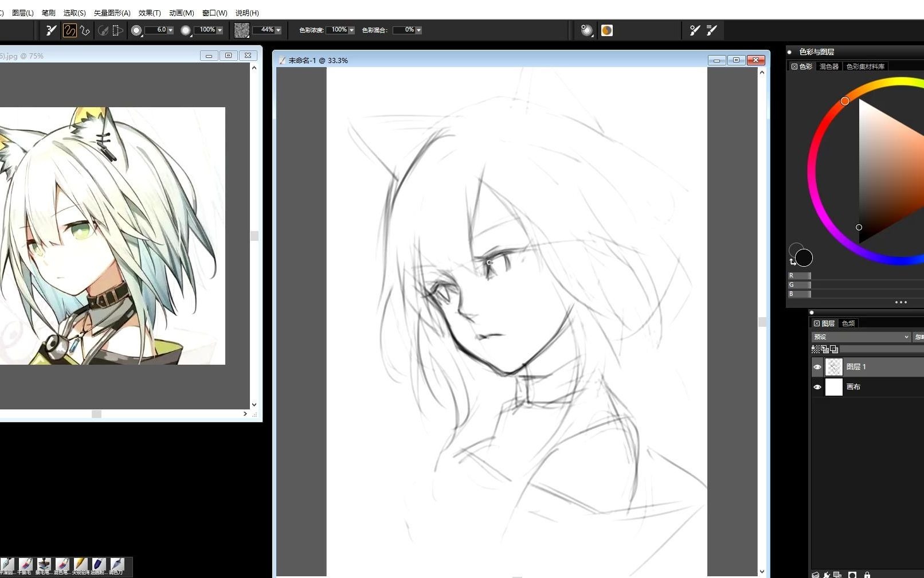Select the 色彩 tab in color panel
Screen dimensions: 924x578
802,67
